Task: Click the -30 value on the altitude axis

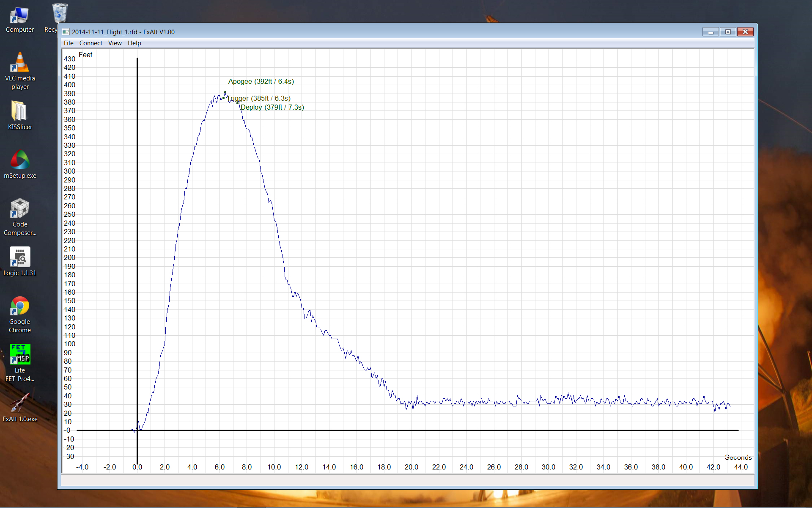Action: pyautogui.click(x=69, y=456)
